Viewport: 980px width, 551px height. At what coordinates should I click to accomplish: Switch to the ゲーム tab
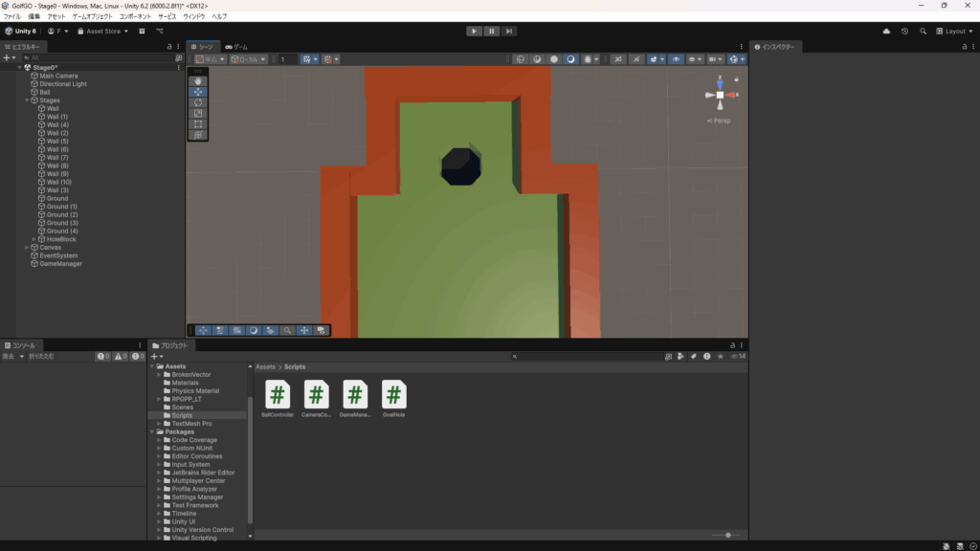point(236,47)
